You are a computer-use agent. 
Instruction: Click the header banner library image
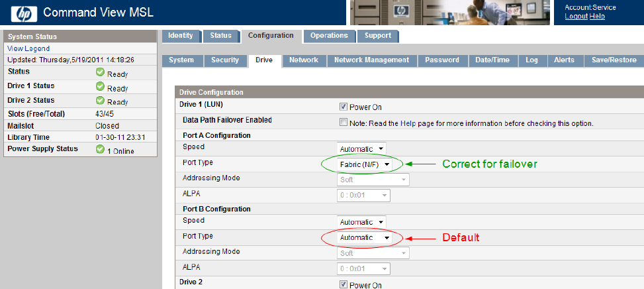pyautogui.click(x=449, y=13)
